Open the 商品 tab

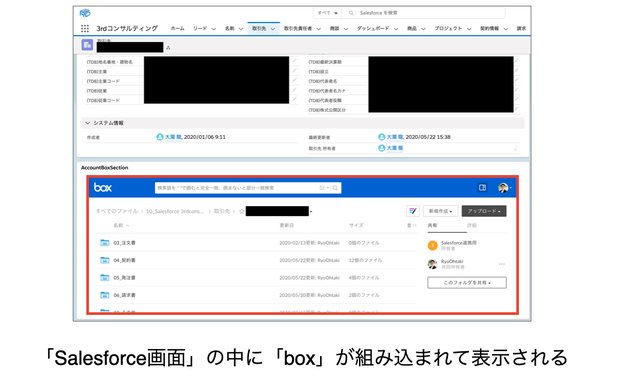[x=411, y=29]
